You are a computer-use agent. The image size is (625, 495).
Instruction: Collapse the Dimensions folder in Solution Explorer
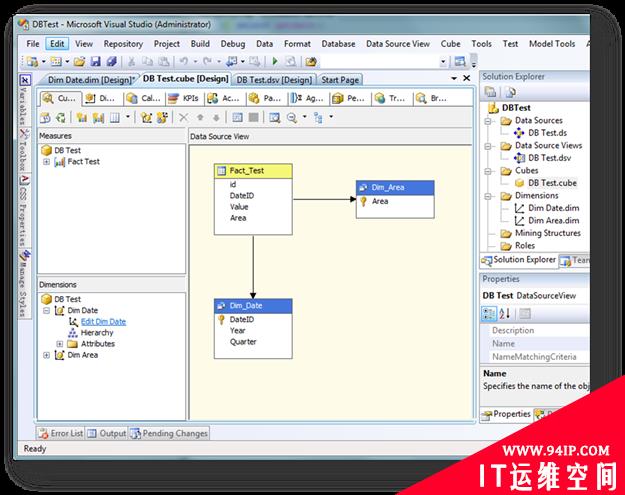click(x=487, y=196)
